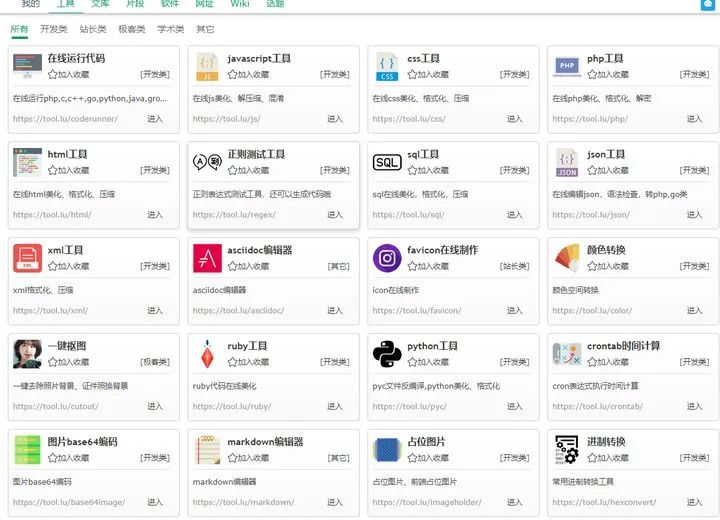Click 进入 on the html工具 card
720x520 pixels.
coord(155,215)
